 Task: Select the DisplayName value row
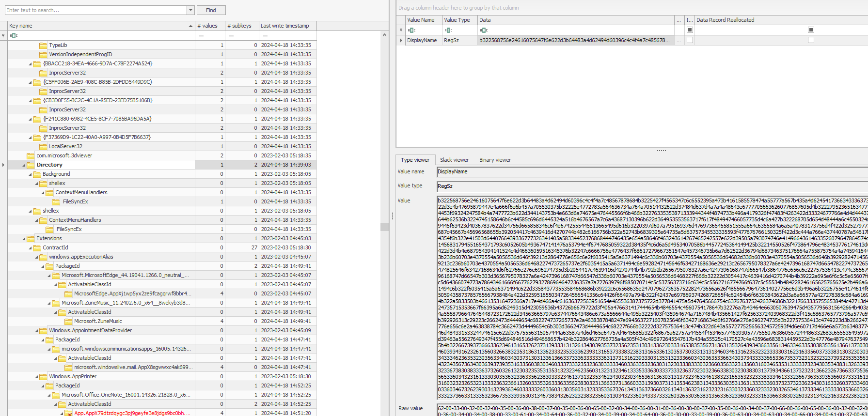pos(632,40)
